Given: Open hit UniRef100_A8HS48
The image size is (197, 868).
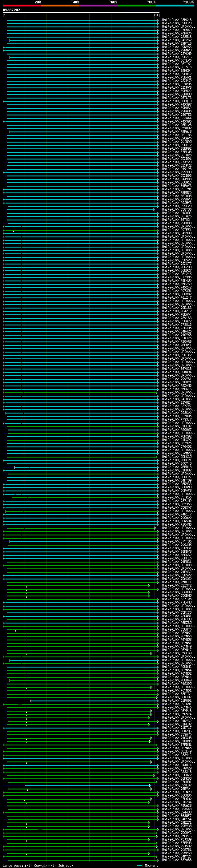Looking at the screenshot, I should click(176, 20).
